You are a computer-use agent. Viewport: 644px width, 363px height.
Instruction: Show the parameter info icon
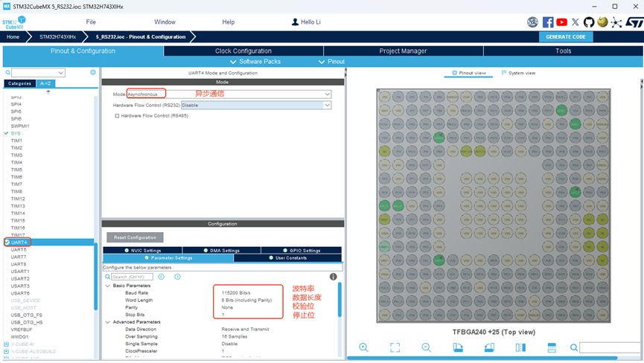(333, 277)
